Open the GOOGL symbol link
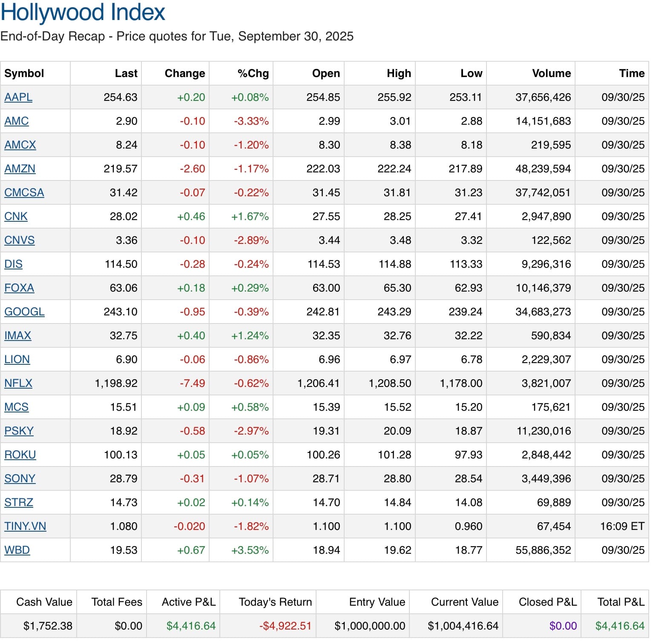The height and width of the screenshot is (644, 656). pos(24,312)
